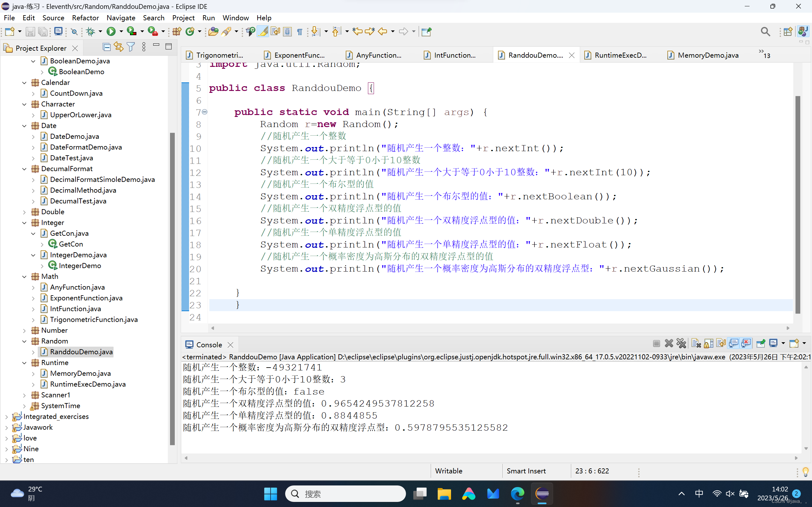Click the Debug bug icon
The width and height of the screenshot is (812, 507).
[90, 31]
